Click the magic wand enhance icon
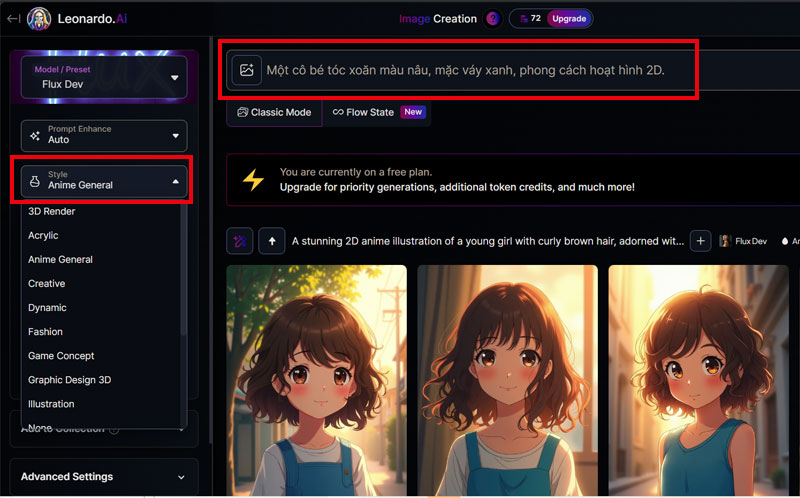Screen dimensions: 800x498 click(240, 241)
